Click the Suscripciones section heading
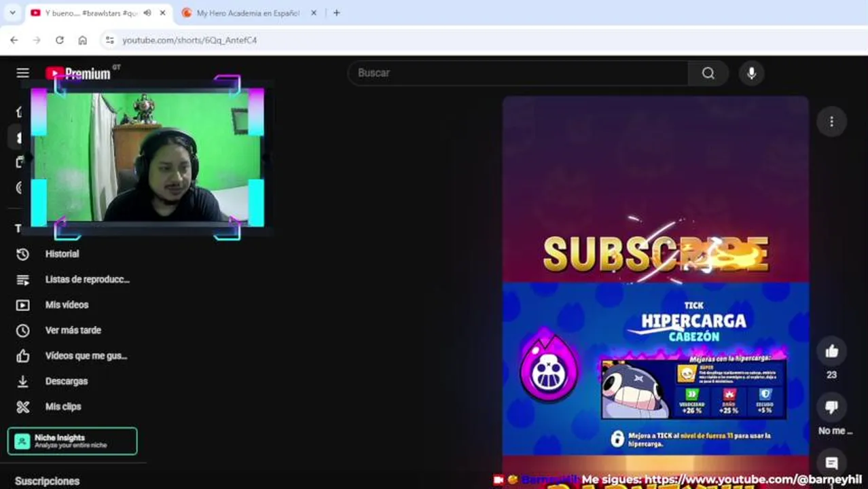Image resolution: width=868 pixels, height=489 pixels. click(x=47, y=481)
